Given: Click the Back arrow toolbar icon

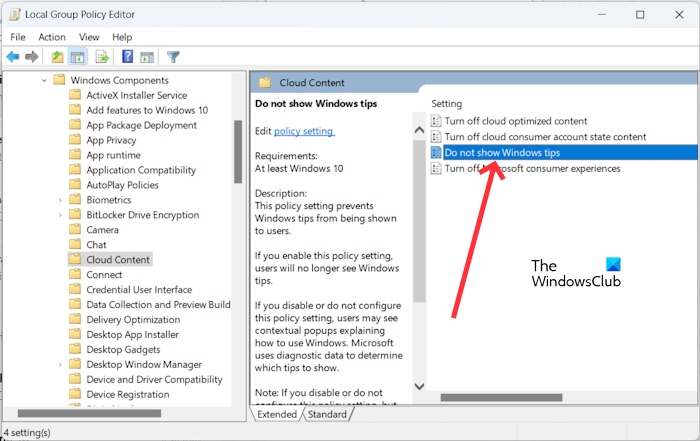Looking at the screenshot, I should point(13,57).
